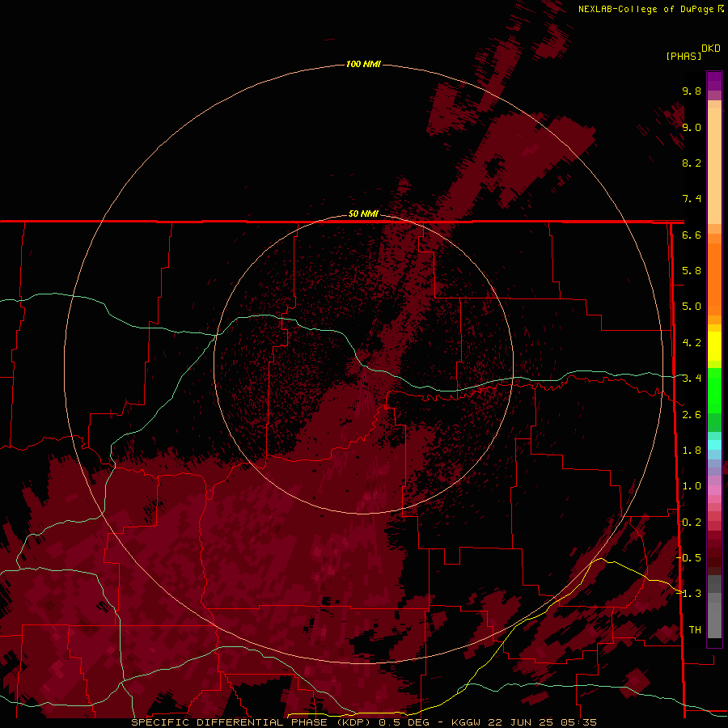Pick the pink color bar segment
The image size is (728, 728).
[714, 490]
